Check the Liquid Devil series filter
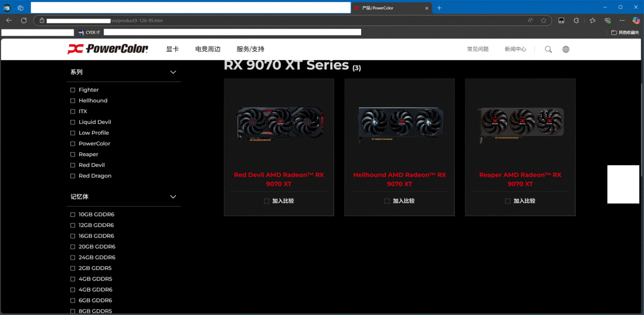Viewport: 644px width, 315px height. [73, 122]
